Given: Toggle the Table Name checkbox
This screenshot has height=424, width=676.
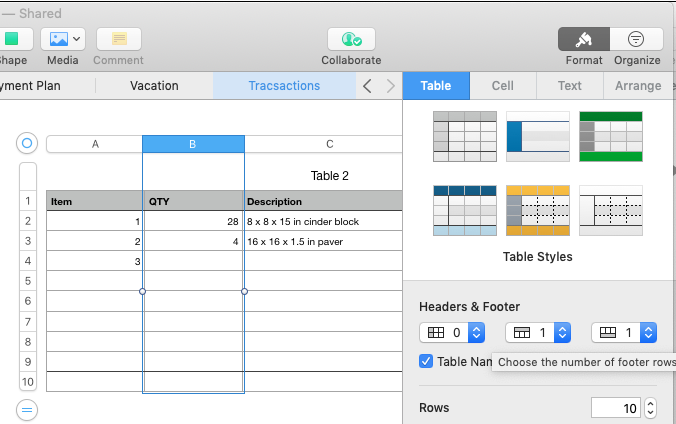Looking at the screenshot, I should tap(426, 361).
